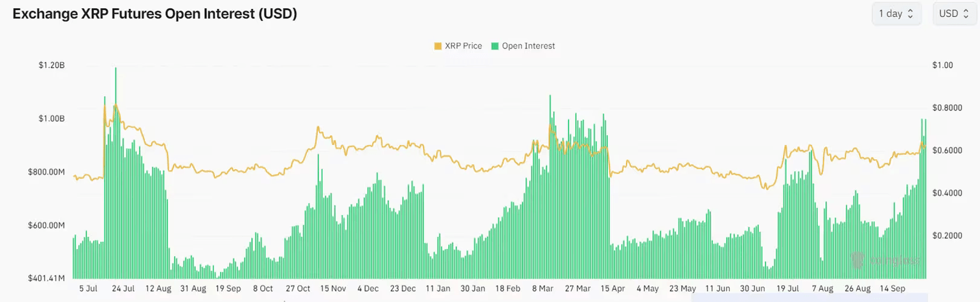The image size is (980, 302).
Task: Click the green Open Interest legend swatch
Action: pos(495,46)
